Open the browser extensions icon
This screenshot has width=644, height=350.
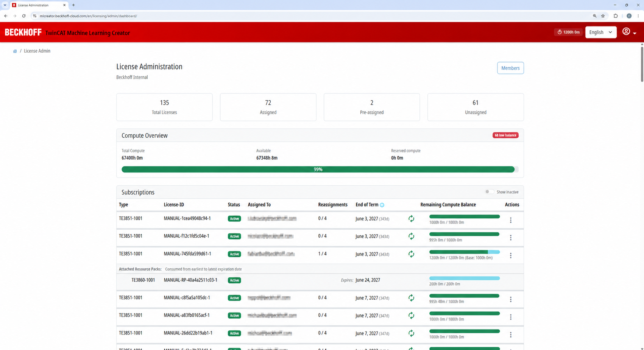point(616,16)
